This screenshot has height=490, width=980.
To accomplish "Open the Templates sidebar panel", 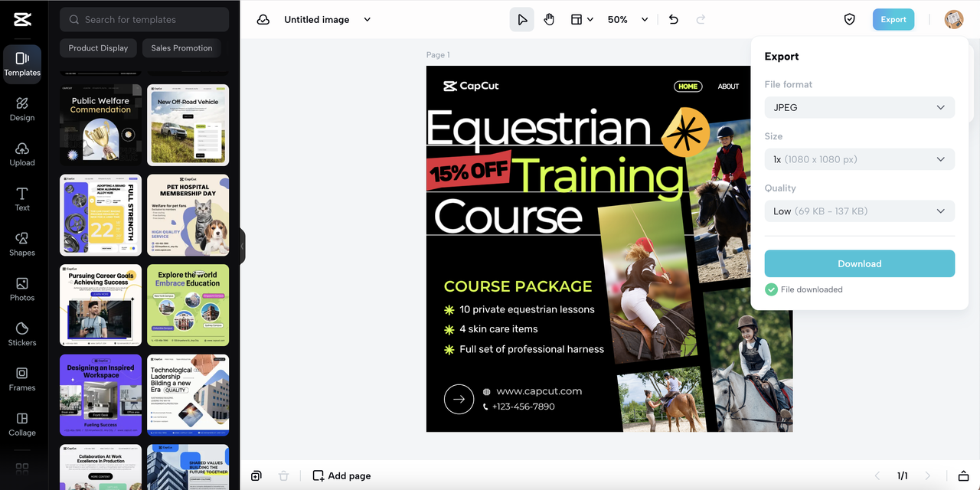I will (x=22, y=64).
